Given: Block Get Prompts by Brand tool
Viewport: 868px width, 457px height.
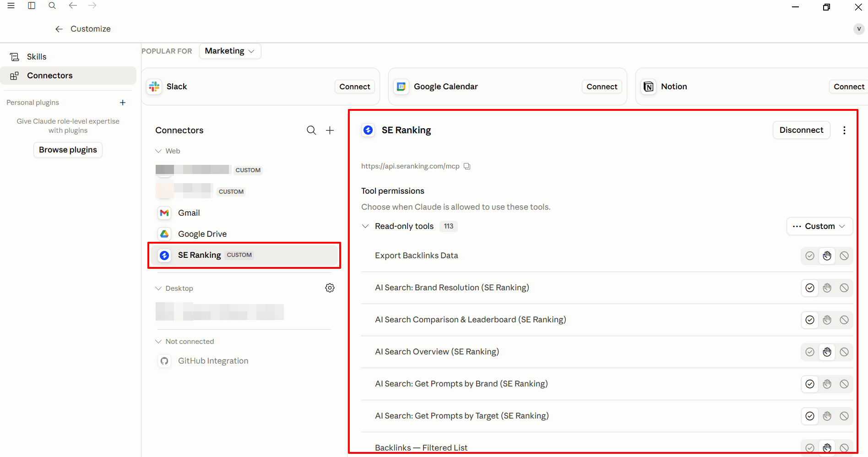Looking at the screenshot, I should pos(844,384).
